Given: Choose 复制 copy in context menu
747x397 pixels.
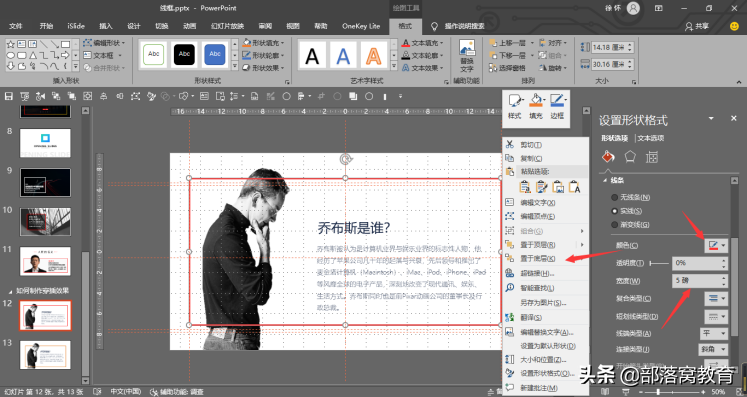Looking at the screenshot, I should (x=546, y=158).
